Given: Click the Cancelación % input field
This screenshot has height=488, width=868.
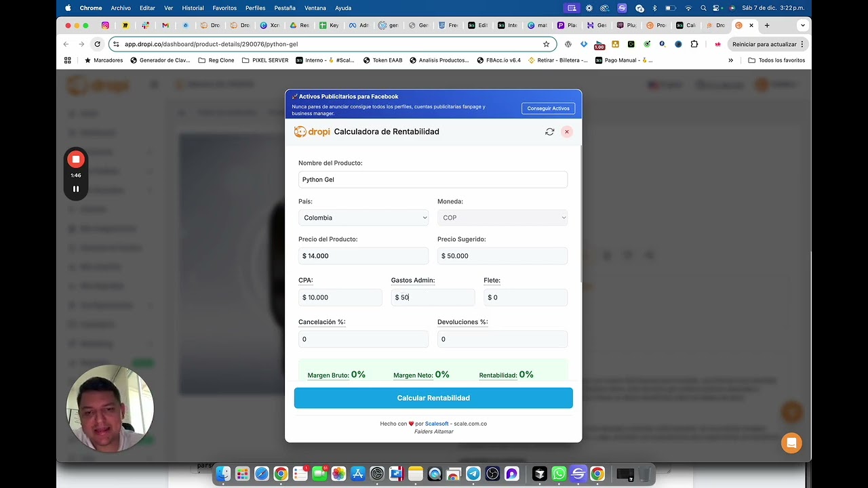Looking at the screenshot, I should [x=363, y=339].
